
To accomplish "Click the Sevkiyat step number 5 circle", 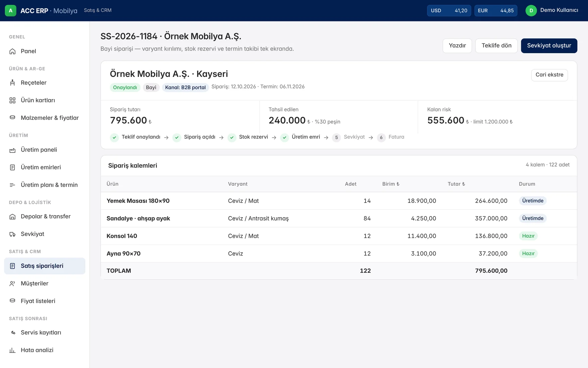I will click(x=336, y=137).
